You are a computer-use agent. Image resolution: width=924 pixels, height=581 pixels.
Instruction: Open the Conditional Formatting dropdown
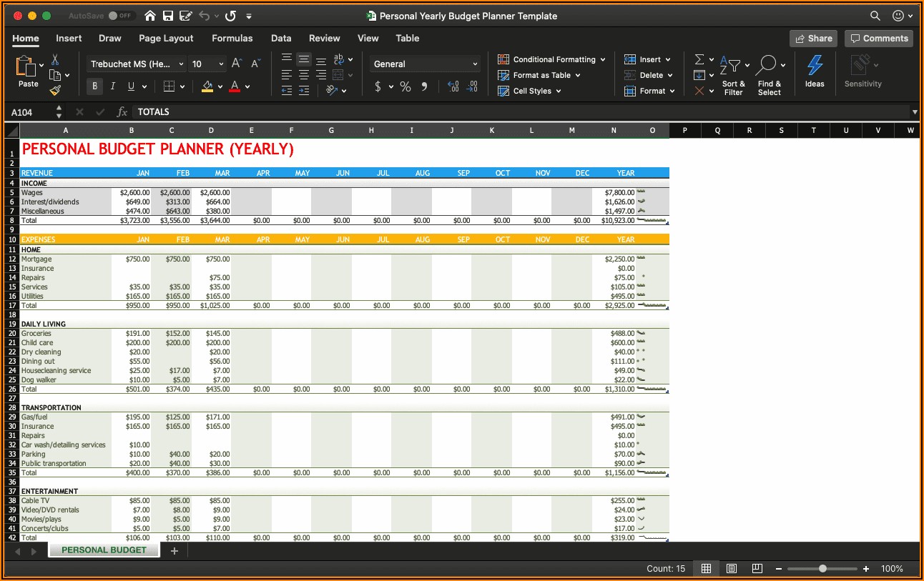553,59
